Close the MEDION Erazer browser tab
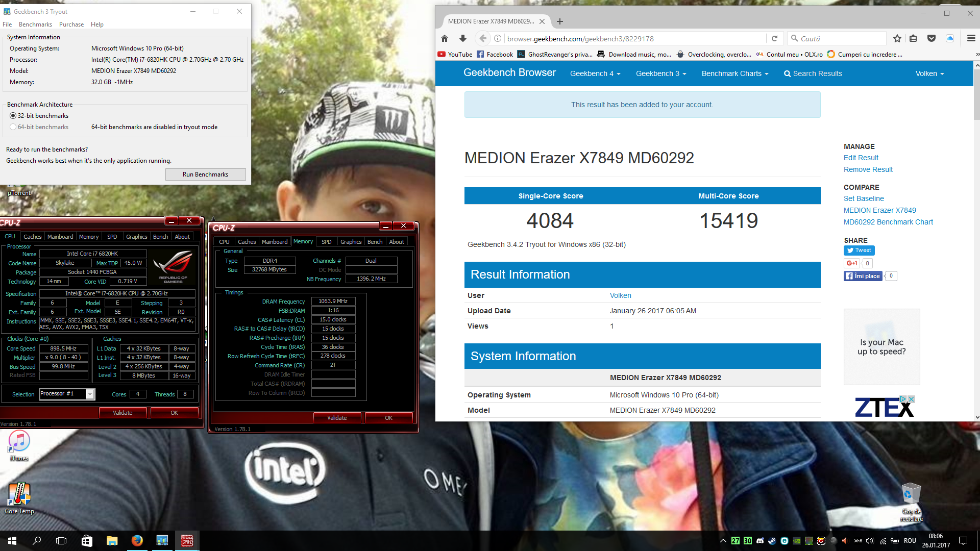The height and width of the screenshot is (551, 980). point(542,21)
